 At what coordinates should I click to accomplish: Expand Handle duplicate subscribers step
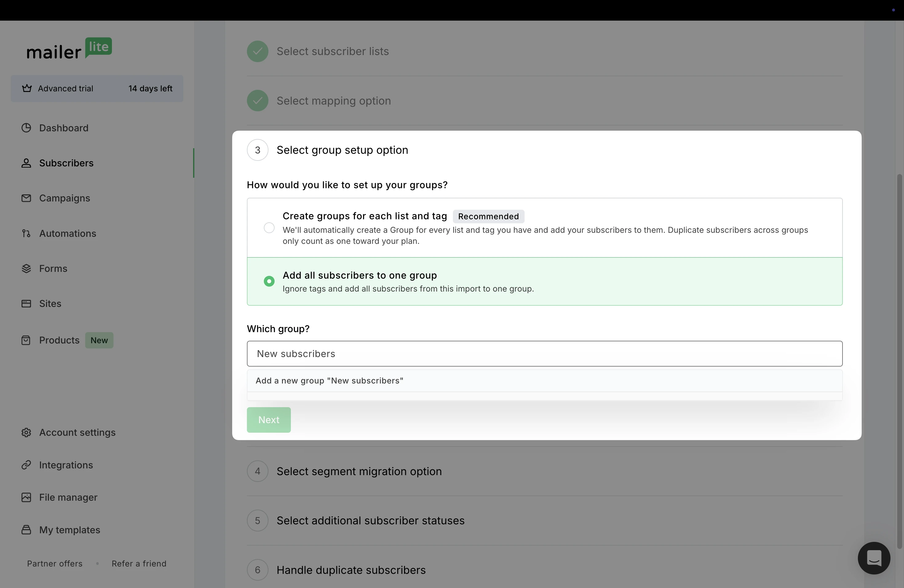pyautogui.click(x=351, y=570)
